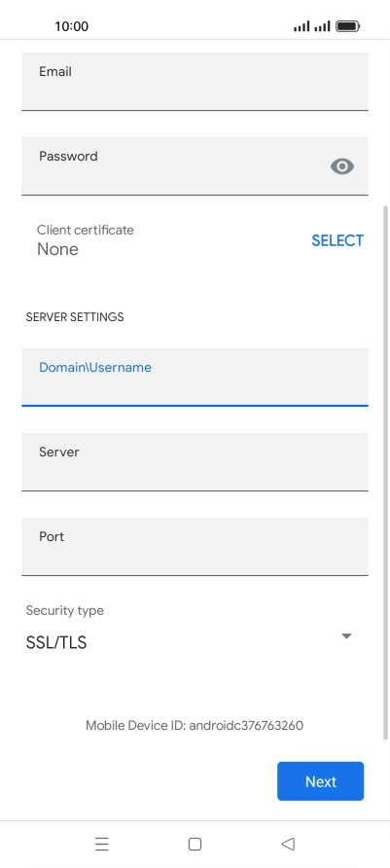The image size is (390, 868).
Task: Tap the first signal strength icon
Action: (301, 26)
